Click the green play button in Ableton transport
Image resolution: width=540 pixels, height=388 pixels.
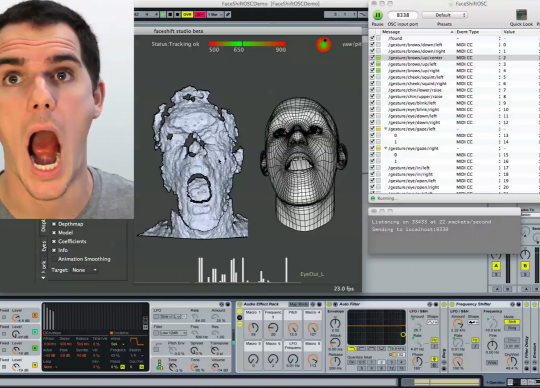click(x=163, y=14)
